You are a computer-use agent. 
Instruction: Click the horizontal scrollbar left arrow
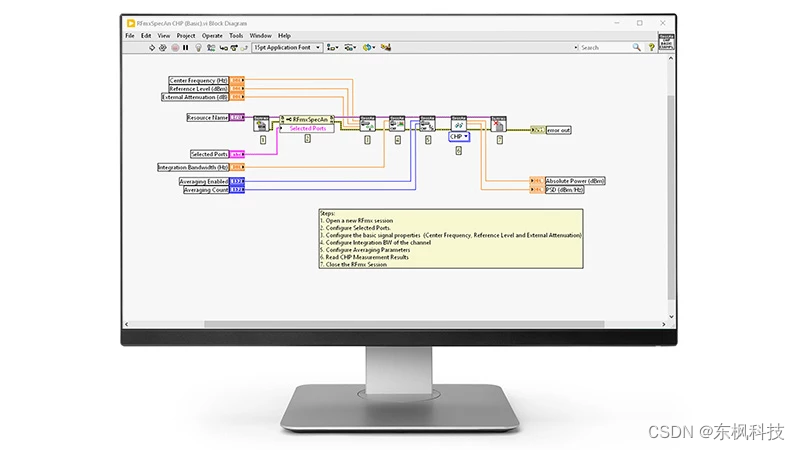[x=127, y=324]
